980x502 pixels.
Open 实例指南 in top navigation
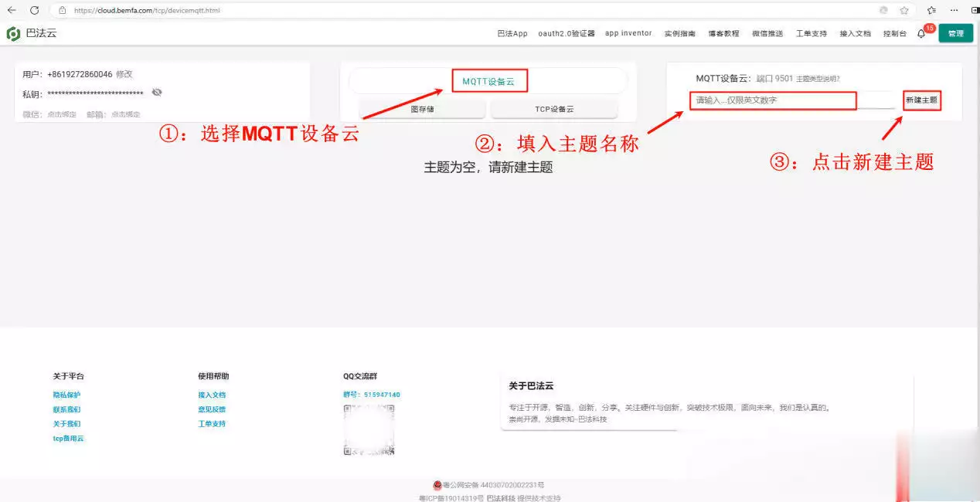click(679, 33)
